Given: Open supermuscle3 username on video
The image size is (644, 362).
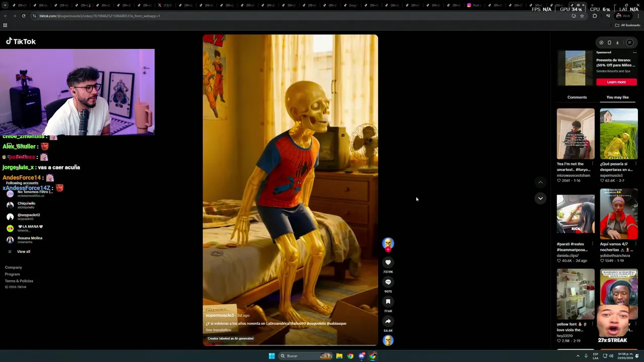Looking at the screenshot, I should pyautogui.click(x=220, y=315).
